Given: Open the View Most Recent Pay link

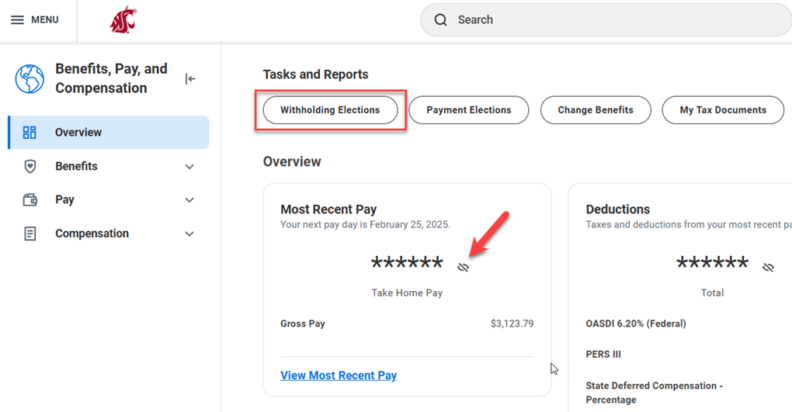Looking at the screenshot, I should pos(338,375).
